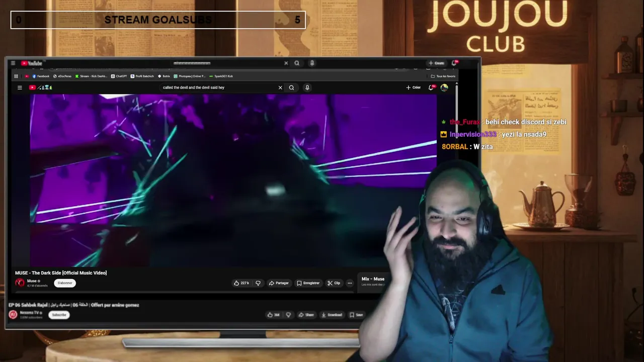Open the Facebook bookmark
The width and height of the screenshot is (644, 362).
point(41,76)
